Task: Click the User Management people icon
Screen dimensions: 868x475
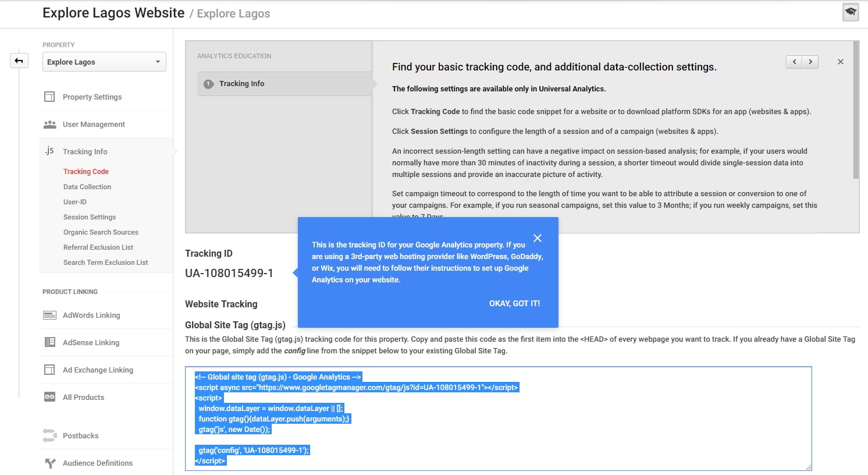Action: 50,124
